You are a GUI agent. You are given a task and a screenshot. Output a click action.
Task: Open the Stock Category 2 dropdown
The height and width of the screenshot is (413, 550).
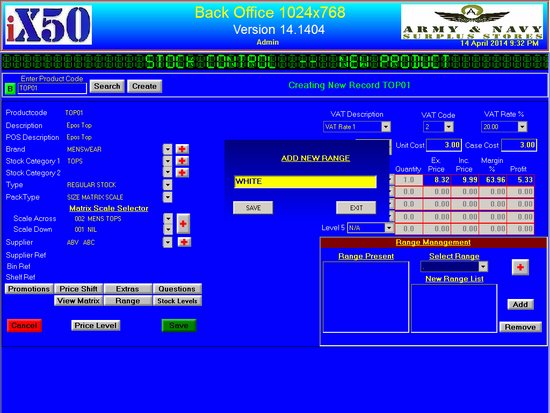(x=167, y=172)
